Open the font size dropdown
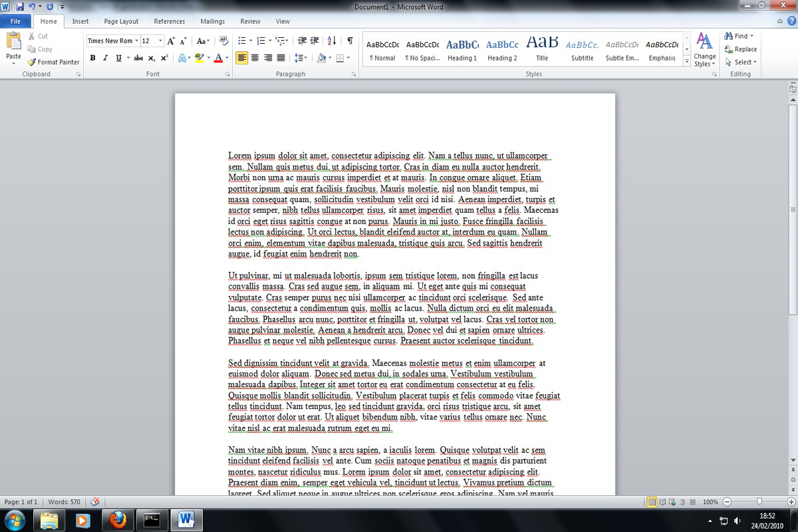 (x=160, y=41)
